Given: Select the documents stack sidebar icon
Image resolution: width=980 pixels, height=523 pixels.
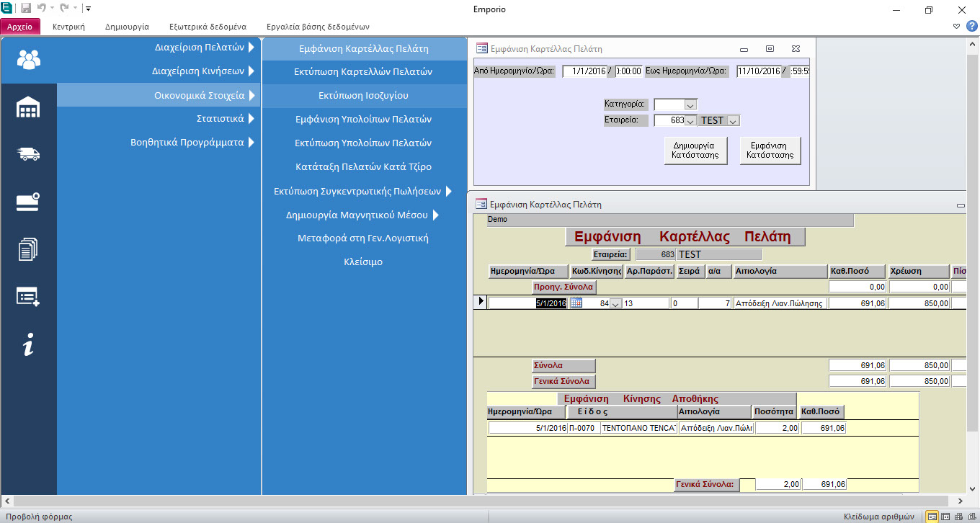Looking at the screenshot, I should pos(29,249).
